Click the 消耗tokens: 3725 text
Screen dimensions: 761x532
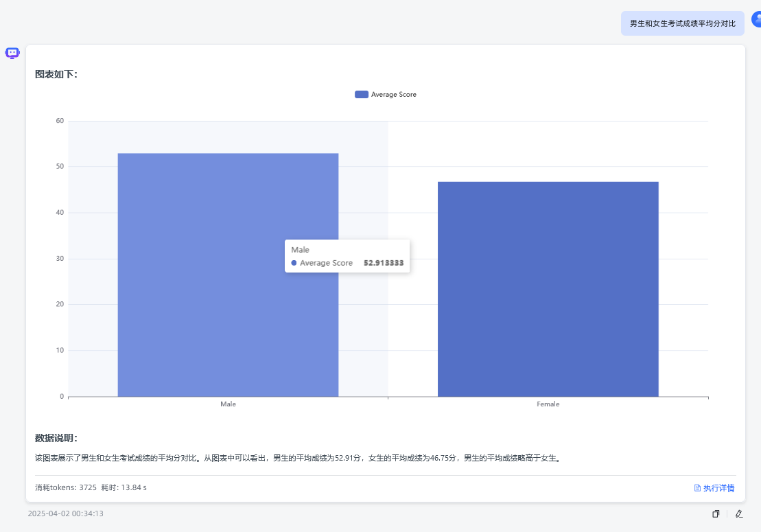pos(66,487)
